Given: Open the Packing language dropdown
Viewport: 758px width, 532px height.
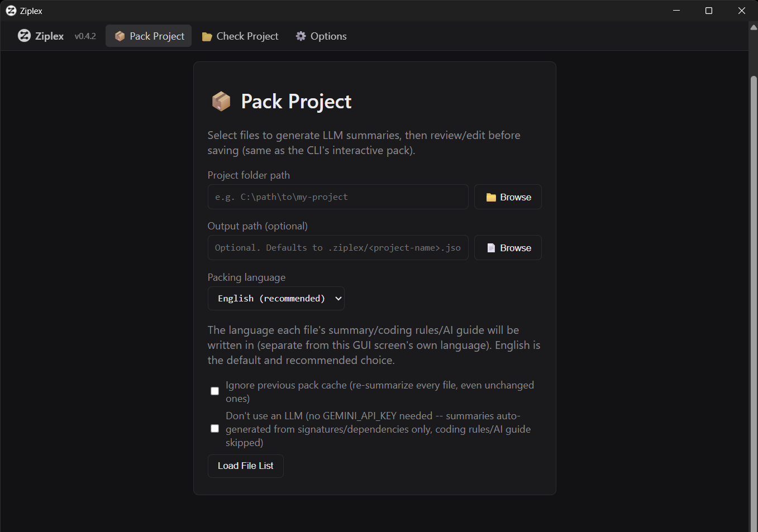Looking at the screenshot, I should [276, 299].
